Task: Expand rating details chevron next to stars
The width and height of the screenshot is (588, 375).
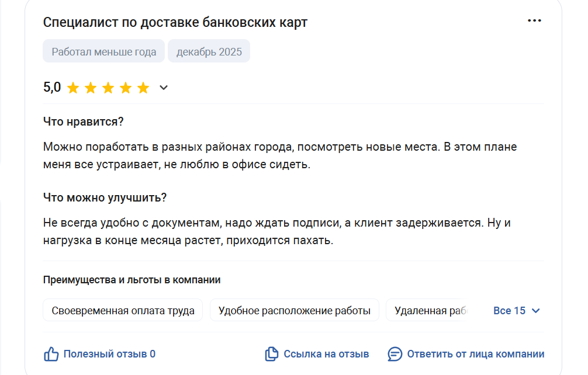Action: [x=164, y=88]
